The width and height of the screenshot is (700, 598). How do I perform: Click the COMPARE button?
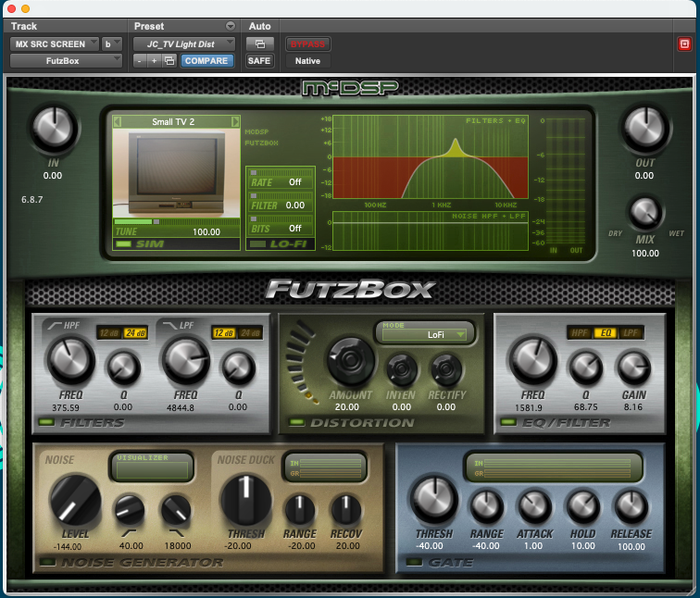coord(206,61)
